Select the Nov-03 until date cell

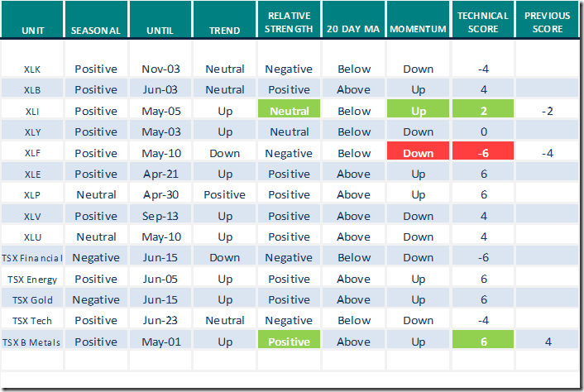point(161,69)
